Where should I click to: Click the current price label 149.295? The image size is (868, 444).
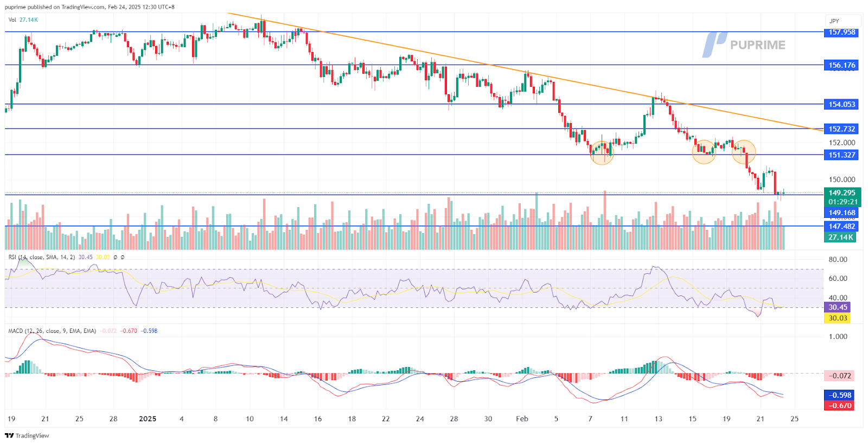click(842, 192)
